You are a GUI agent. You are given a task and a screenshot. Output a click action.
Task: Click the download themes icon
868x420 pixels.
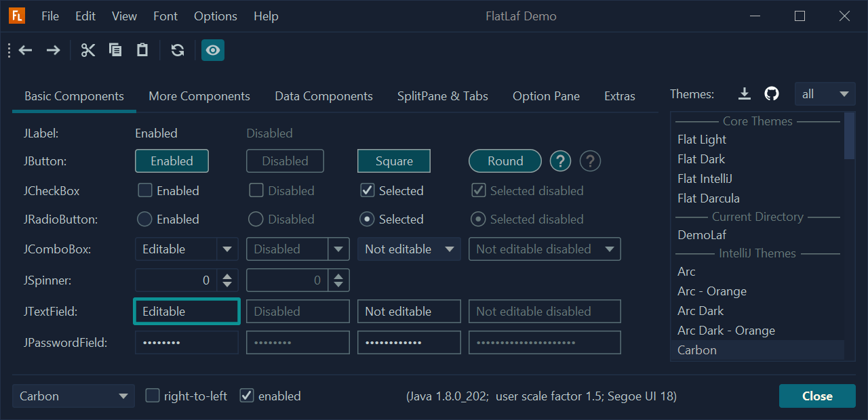[745, 94]
